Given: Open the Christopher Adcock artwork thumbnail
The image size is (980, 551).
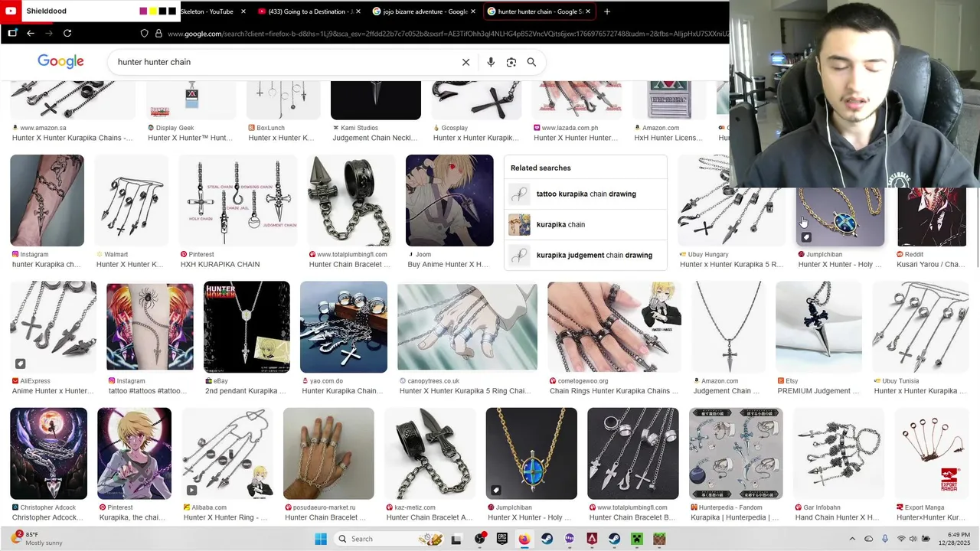Looking at the screenshot, I should 48,454.
